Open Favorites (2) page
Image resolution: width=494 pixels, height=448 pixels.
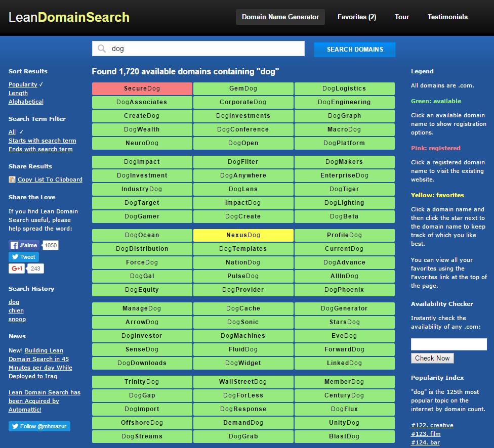coord(357,17)
